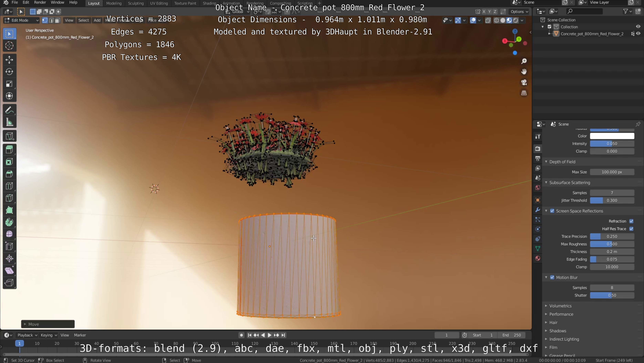Click the white Color swatch
Viewport: 644px width, 363px height.
coord(612,136)
